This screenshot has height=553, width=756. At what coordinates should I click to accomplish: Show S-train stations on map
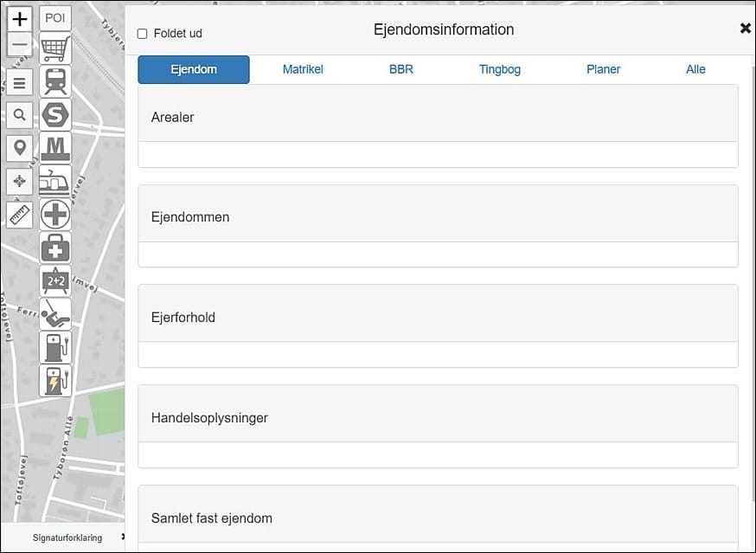point(55,115)
